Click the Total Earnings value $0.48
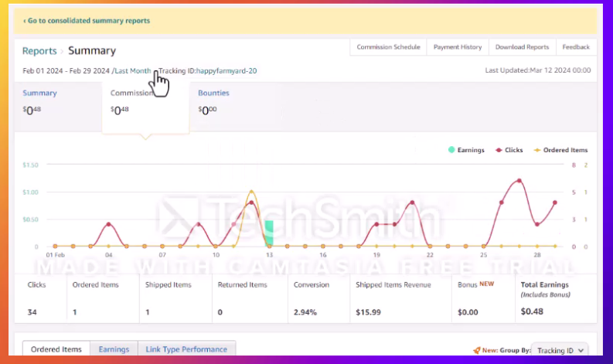Viewport: 613px width, 364px height. tap(532, 311)
